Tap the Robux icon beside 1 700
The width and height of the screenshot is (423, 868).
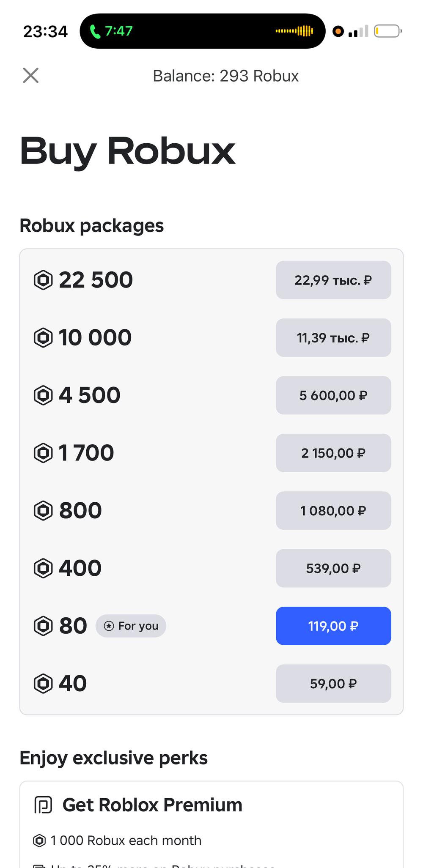43,453
